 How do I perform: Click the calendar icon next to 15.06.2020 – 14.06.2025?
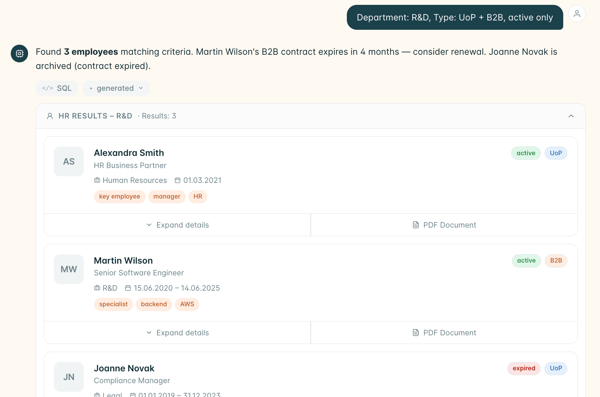pyautogui.click(x=128, y=288)
